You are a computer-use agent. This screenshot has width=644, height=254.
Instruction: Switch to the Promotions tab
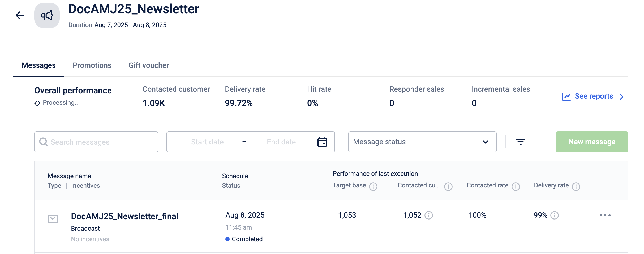[92, 65]
